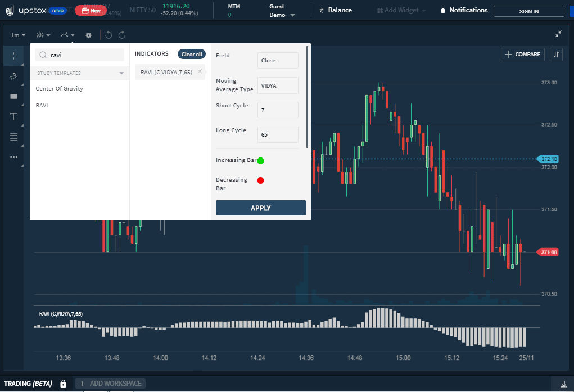Select Center Of Gravity indicator
Screen dimensions: 574x392
59,89
